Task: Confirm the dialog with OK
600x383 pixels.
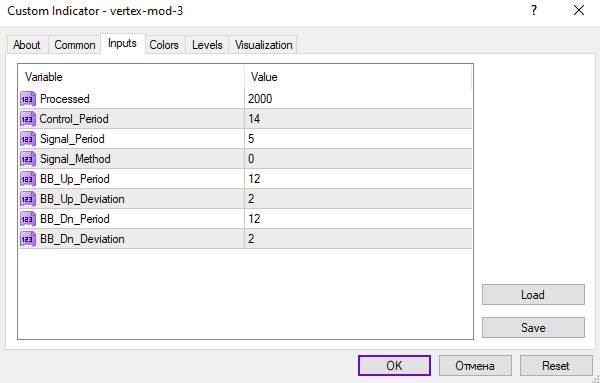Action: tap(394, 366)
